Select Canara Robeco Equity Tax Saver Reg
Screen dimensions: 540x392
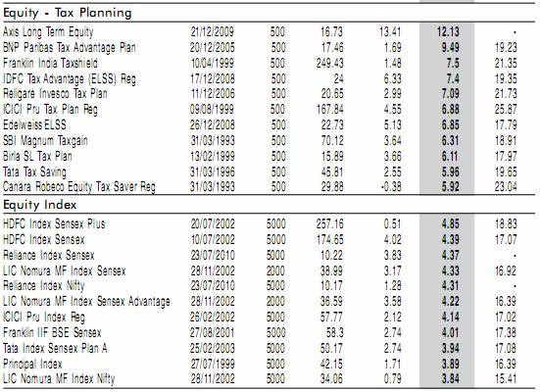pyautogui.click(x=79, y=187)
